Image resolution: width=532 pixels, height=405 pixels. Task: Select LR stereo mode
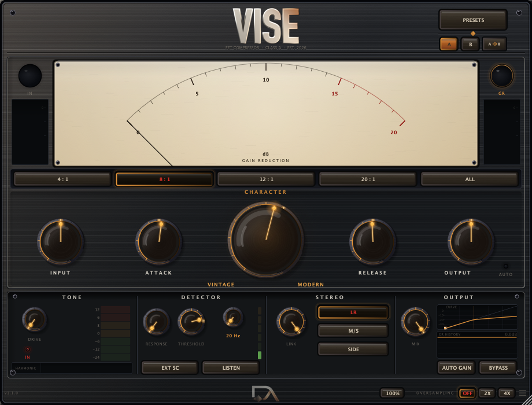(353, 312)
